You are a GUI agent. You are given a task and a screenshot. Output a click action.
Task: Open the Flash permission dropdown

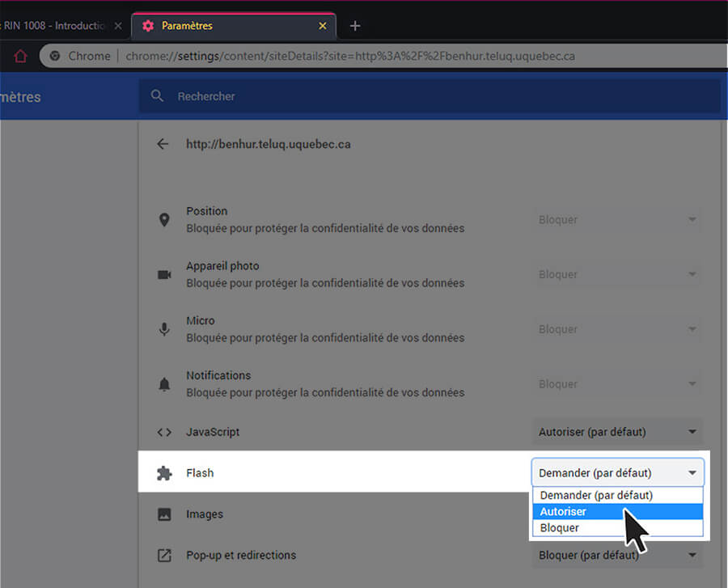tap(617, 473)
